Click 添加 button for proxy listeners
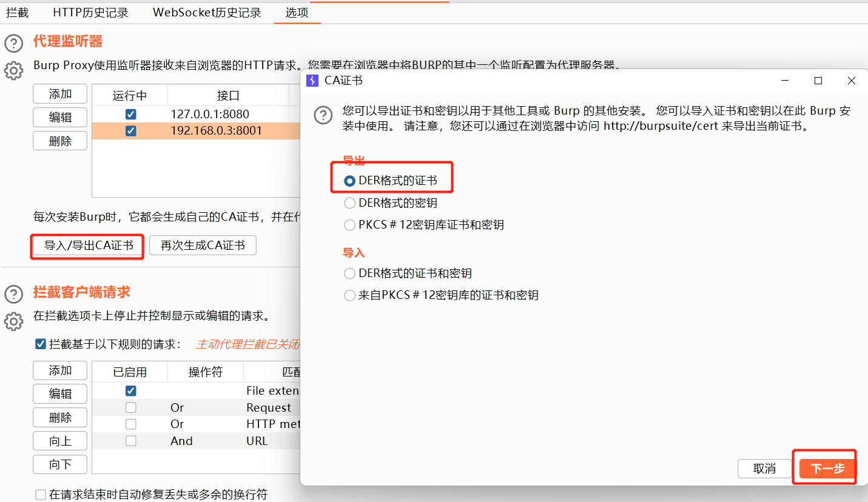This screenshot has height=502, width=868. [x=60, y=94]
